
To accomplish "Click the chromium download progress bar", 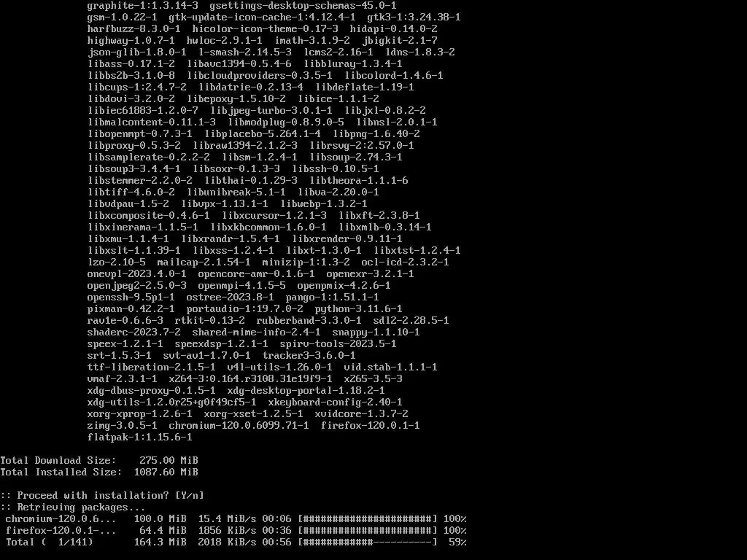I will point(368,518).
